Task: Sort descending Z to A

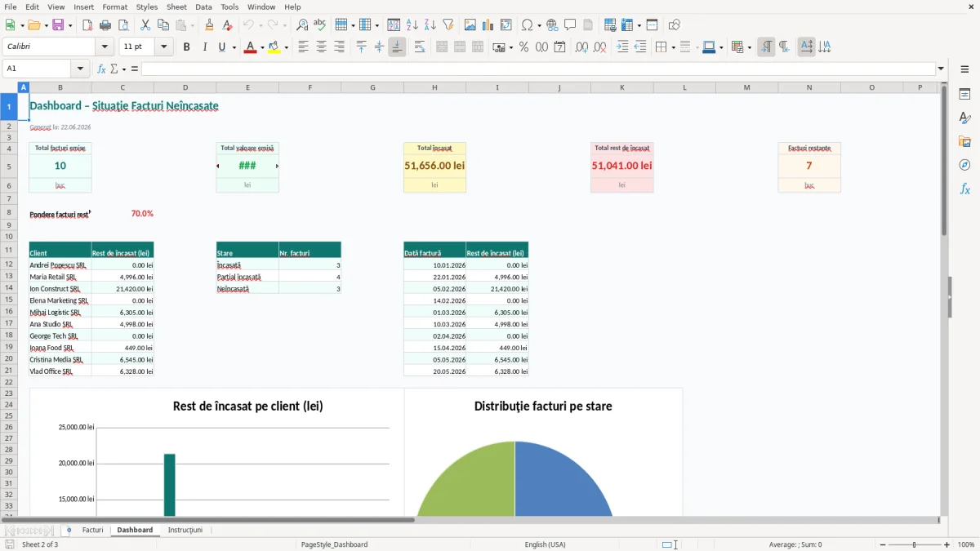Action: (430, 25)
